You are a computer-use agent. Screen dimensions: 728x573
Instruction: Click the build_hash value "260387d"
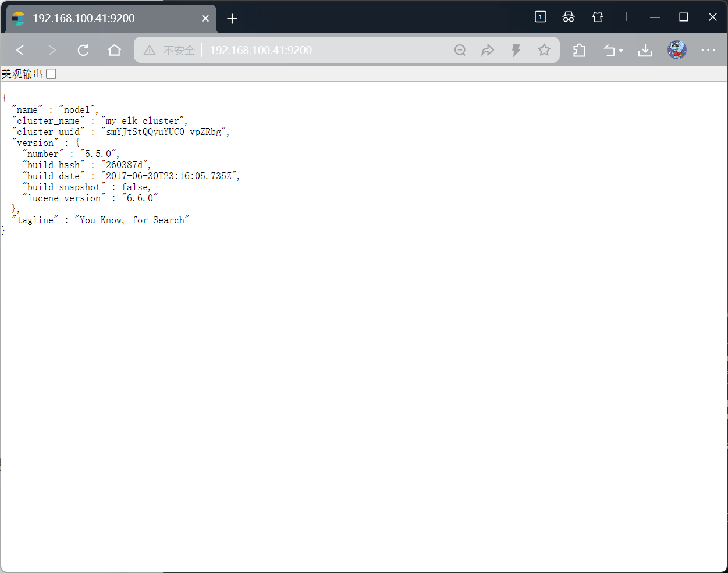pos(125,165)
